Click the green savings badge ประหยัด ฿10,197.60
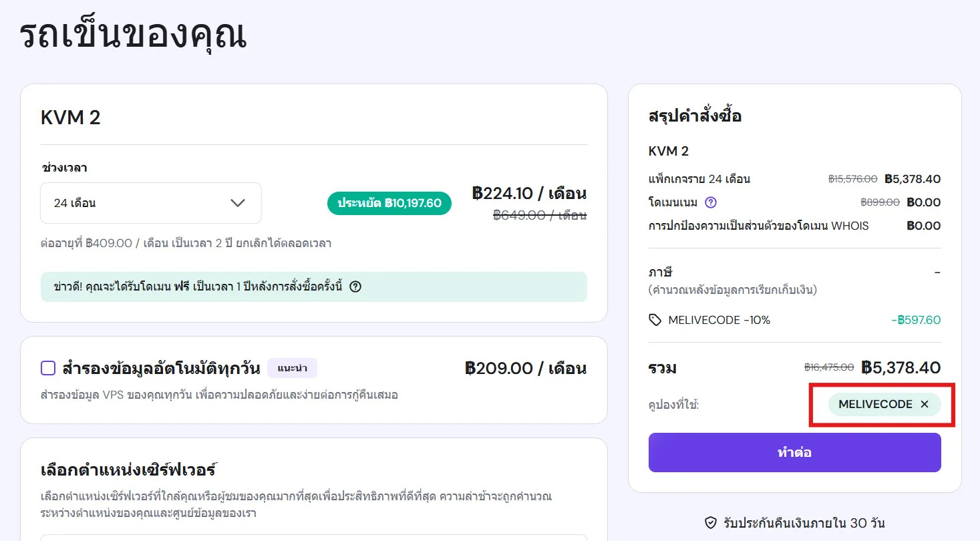The width and height of the screenshot is (980, 541). (x=389, y=203)
